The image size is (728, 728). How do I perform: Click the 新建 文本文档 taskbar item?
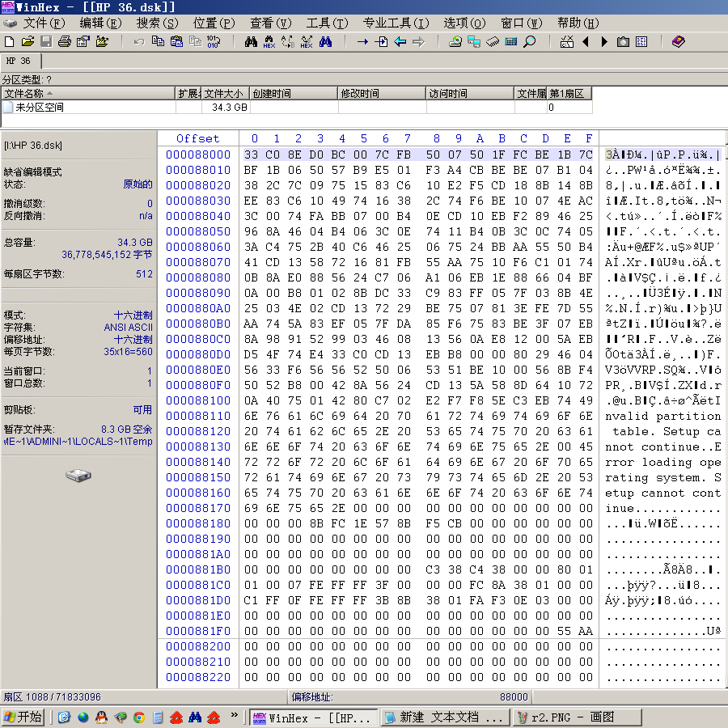(445, 717)
